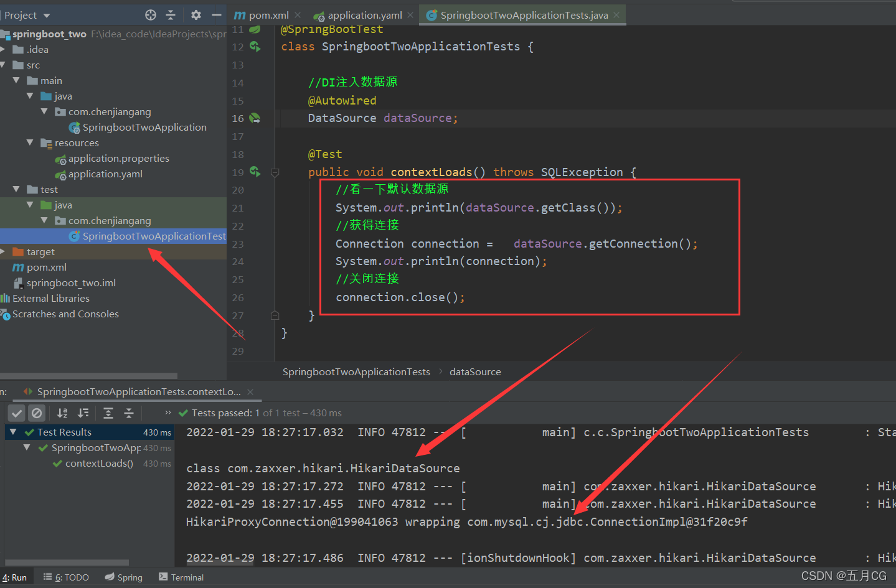Click the collapse all icon in Project panel
896x588 pixels.
click(x=171, y=15)
